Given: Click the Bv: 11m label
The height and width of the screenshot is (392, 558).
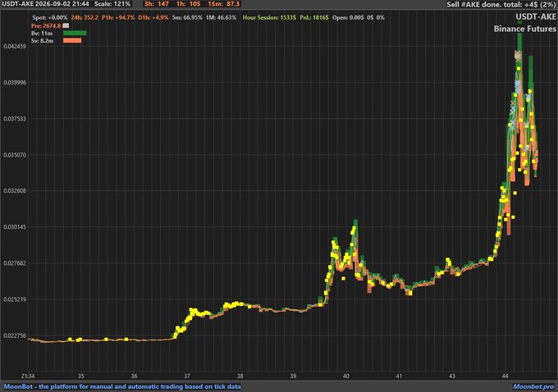Looking at the screenshot, I should click(x=42, y=34).
